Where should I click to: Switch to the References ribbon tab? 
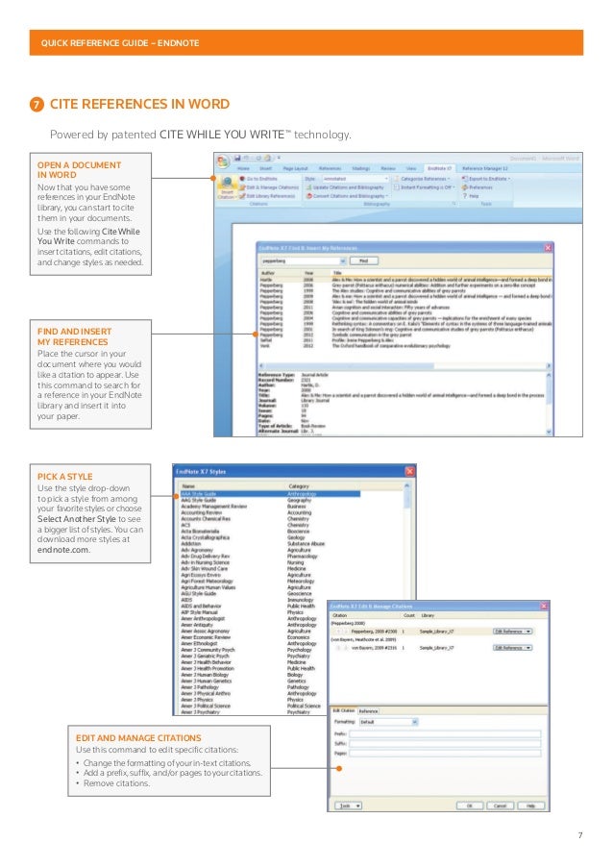330,168
